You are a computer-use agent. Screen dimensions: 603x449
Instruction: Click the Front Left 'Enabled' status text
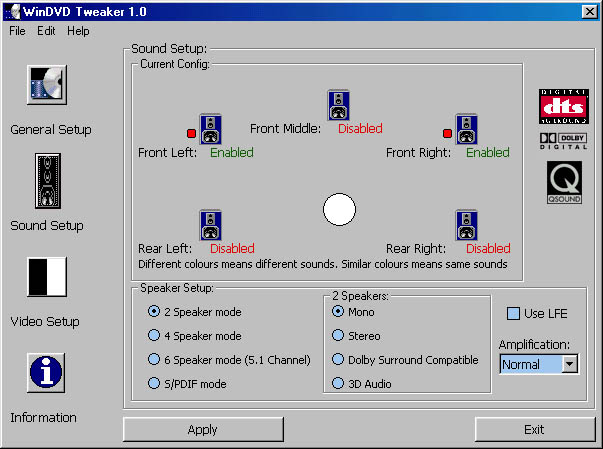(232, 153)
